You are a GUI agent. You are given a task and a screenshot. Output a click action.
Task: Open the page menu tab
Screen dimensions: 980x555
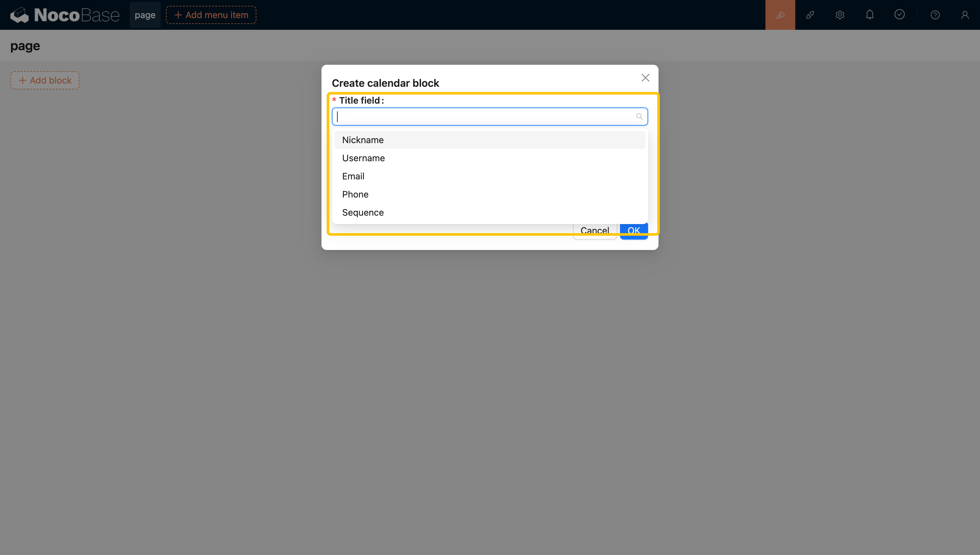pos(145,15)
